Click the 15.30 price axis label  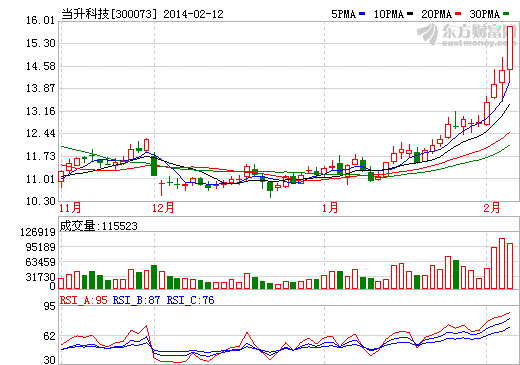40,43
